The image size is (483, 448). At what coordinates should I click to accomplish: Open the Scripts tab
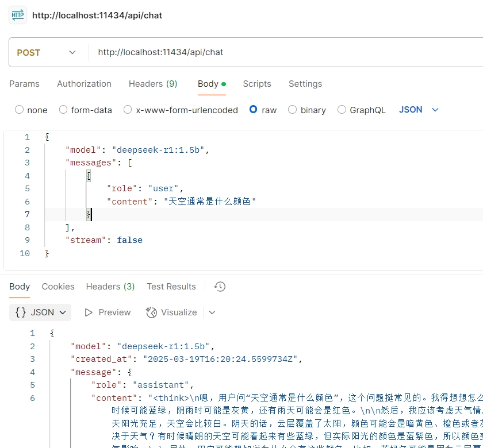click(x=256, y=84)
